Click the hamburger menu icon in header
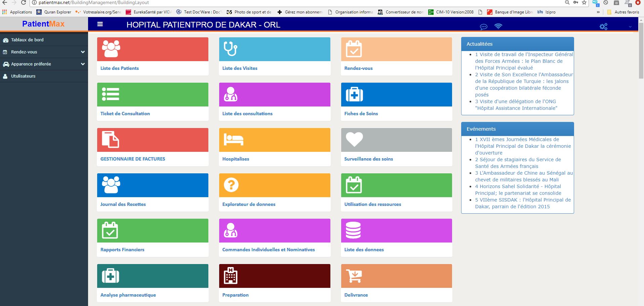The image size is (644, 306). click(x=100, y=25)
